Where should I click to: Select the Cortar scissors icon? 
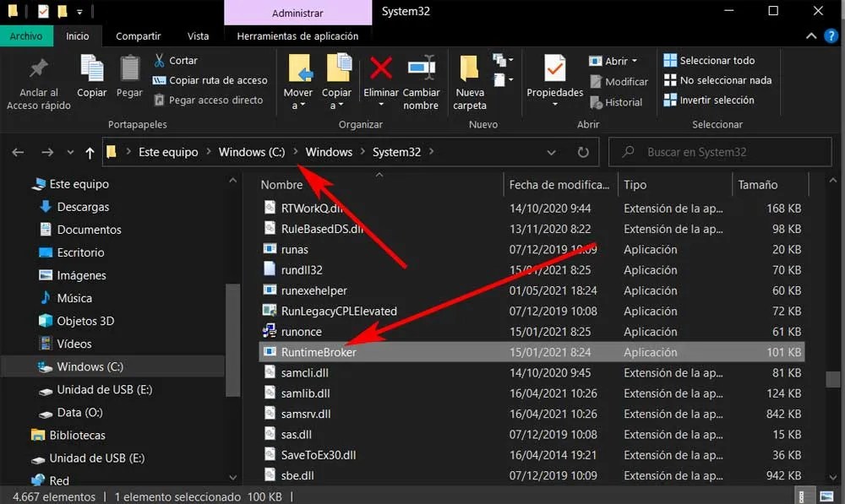click(159, 60)
